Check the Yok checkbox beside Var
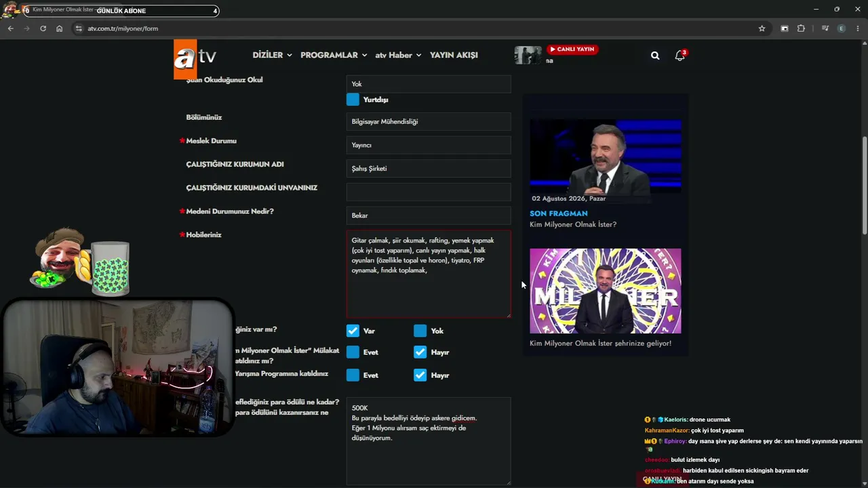 pyautogui.click(x=420, y=331)
